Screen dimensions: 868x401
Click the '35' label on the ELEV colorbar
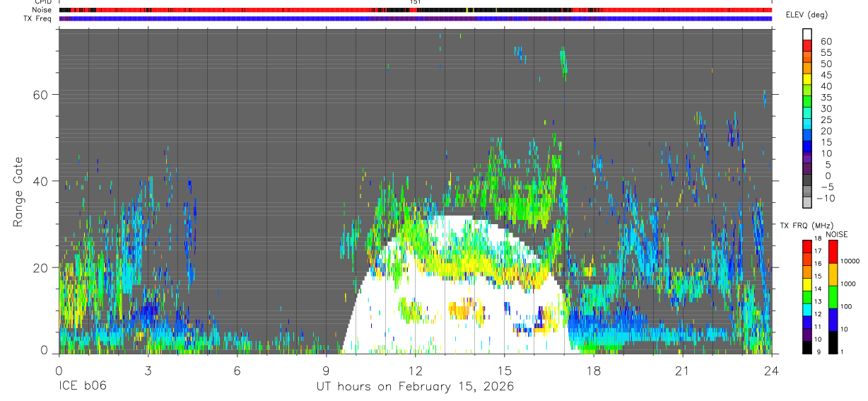pyautogui.click(x=825, y=98)
